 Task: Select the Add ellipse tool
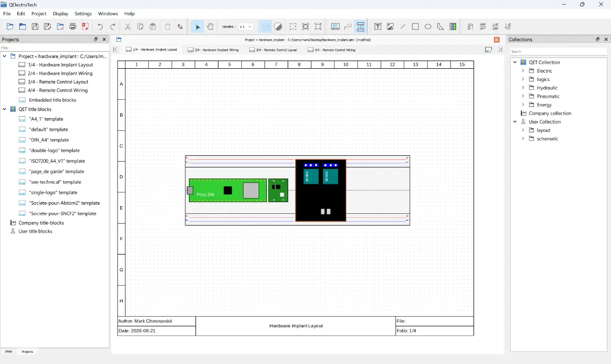coord(428,26)
